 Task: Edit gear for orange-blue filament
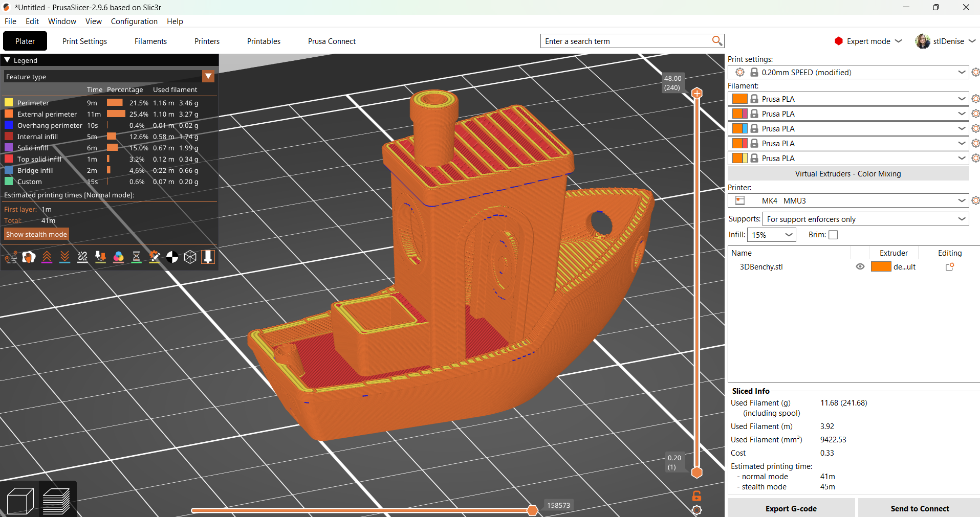(975, 128)
